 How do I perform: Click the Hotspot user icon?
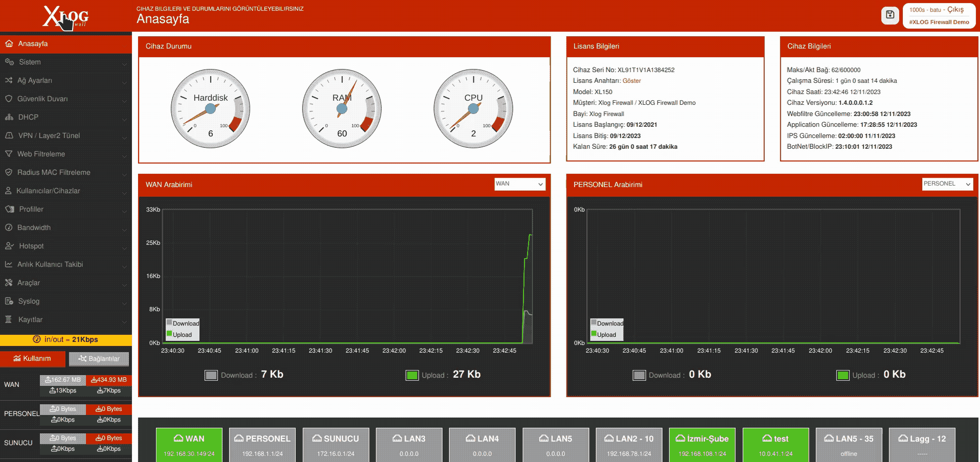(x=9, y=246)
